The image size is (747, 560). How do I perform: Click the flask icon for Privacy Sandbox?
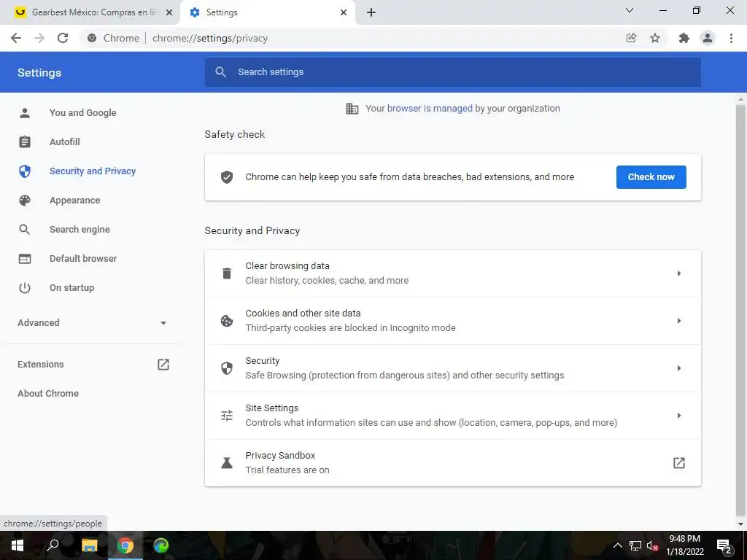click(227, 463)
